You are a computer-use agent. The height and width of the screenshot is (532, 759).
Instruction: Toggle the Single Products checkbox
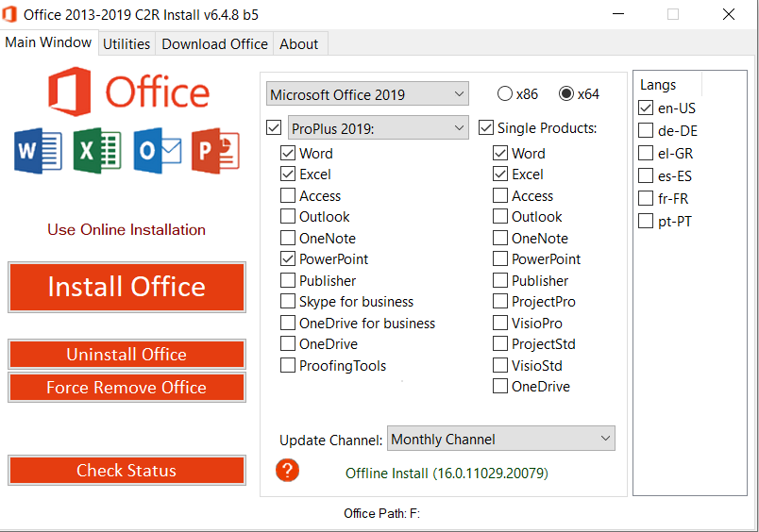(x=486, y=127)
